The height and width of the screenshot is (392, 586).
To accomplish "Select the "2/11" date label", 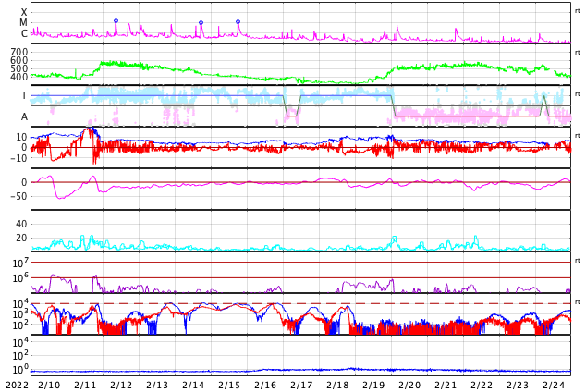I will [85, 385].
